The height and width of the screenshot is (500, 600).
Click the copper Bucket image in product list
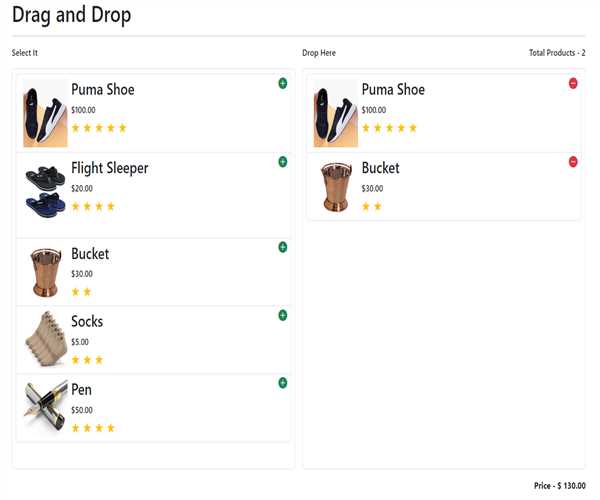tap(45, 271)
